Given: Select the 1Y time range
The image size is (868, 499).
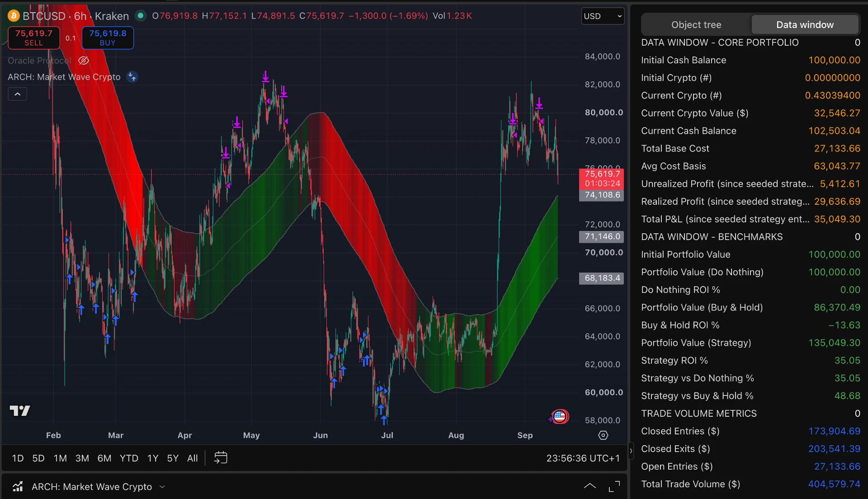Looking at the screenshot, I should tap(153, 458).
